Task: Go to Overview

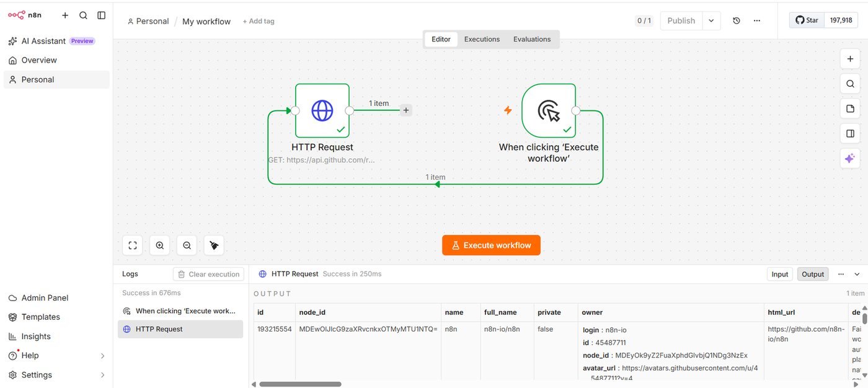Action: [56, 60]
